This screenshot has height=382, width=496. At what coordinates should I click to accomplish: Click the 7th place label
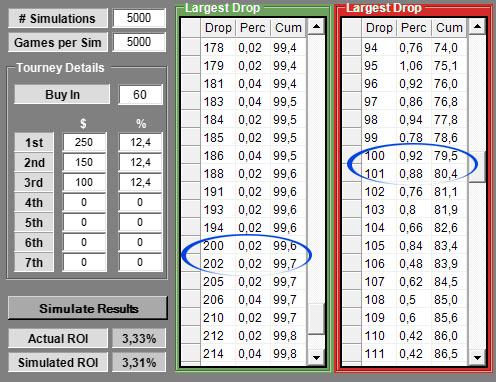click(34, 263)
